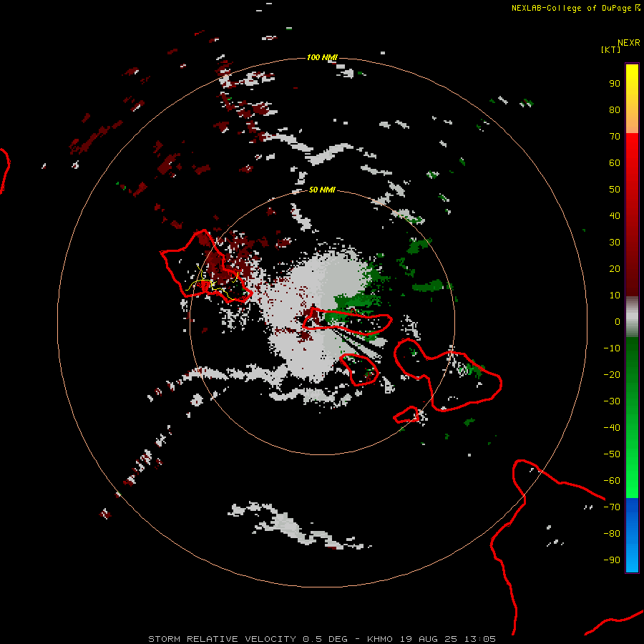This screenshot has height=644, width=644.
Task: Click the 40 value on the velocity scale
Action: (615, 216)
